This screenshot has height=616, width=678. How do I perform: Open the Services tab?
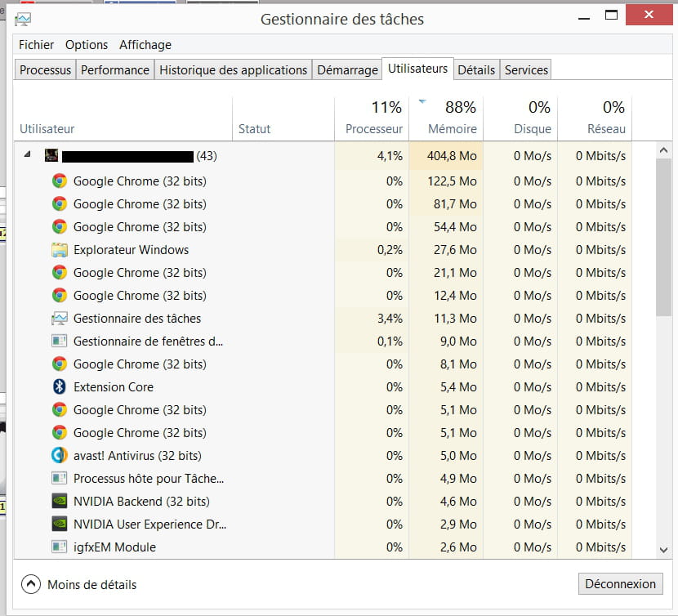coord(525,70)
